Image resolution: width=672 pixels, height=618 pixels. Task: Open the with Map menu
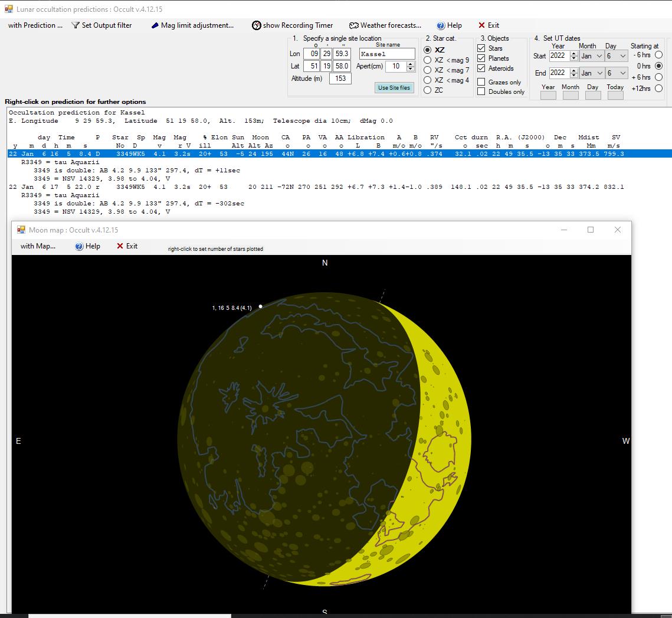[38, 246]
